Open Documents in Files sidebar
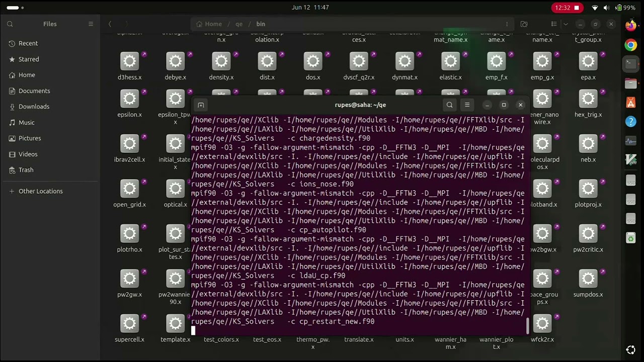 tap(50, 91)
